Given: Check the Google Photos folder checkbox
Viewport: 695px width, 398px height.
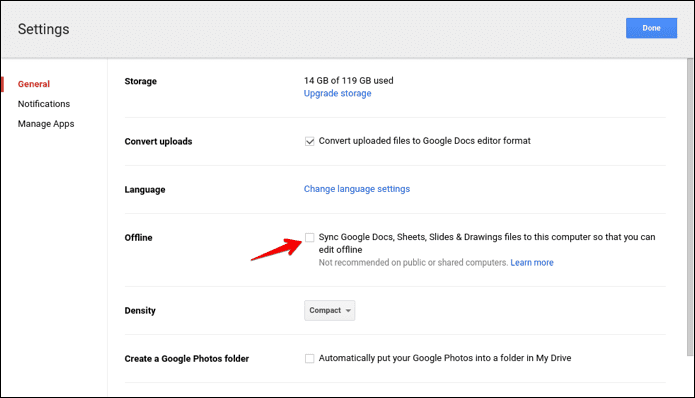Looking at the screenshot, I should coord(309,358).
